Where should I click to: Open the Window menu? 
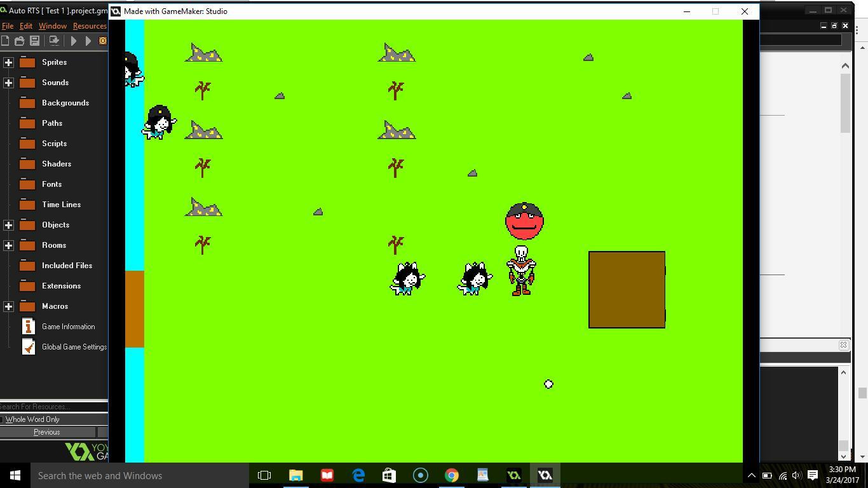pyautogui.click(x=52, y=26)
